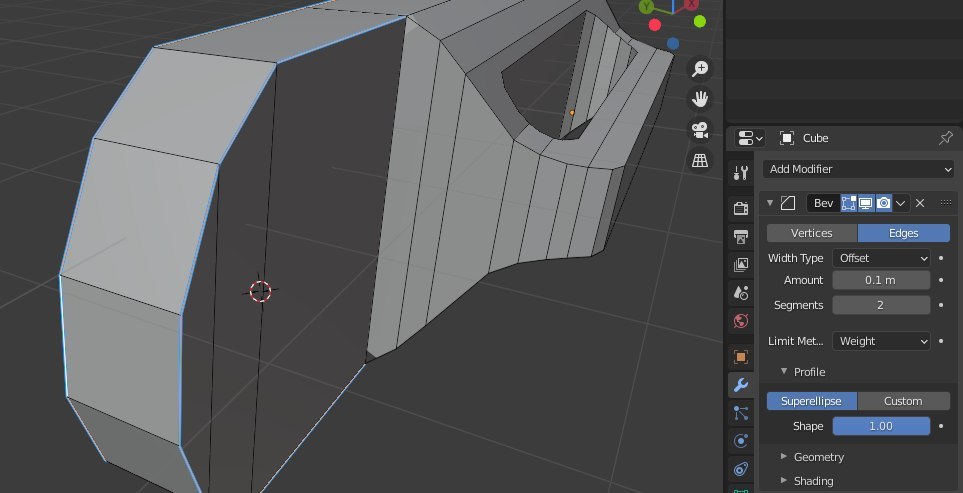Open the World properties globe tab
The width and height of the screenshot is (963, 493).
pos(741,321)
